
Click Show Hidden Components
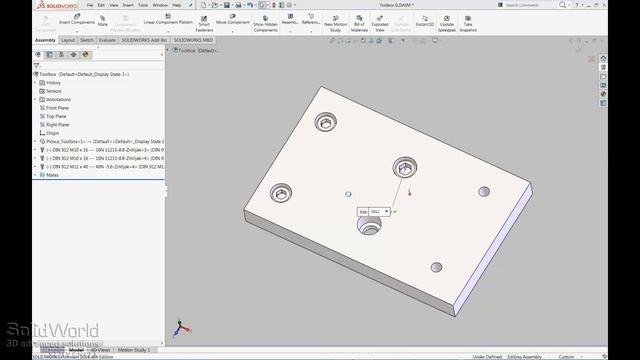pyautogui.click(x=265, y=24)
